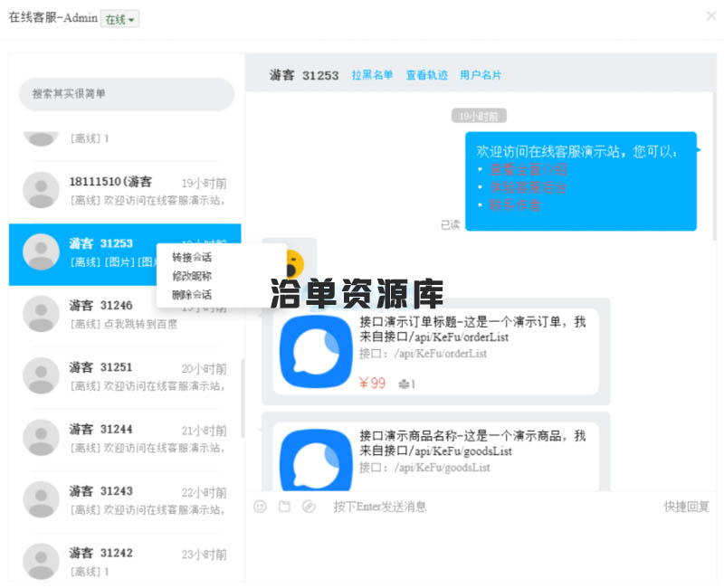Click the 22小时前 time on visitor 31243
The width and height of the screenshot is (724, 588).
(x=205, y=492)
